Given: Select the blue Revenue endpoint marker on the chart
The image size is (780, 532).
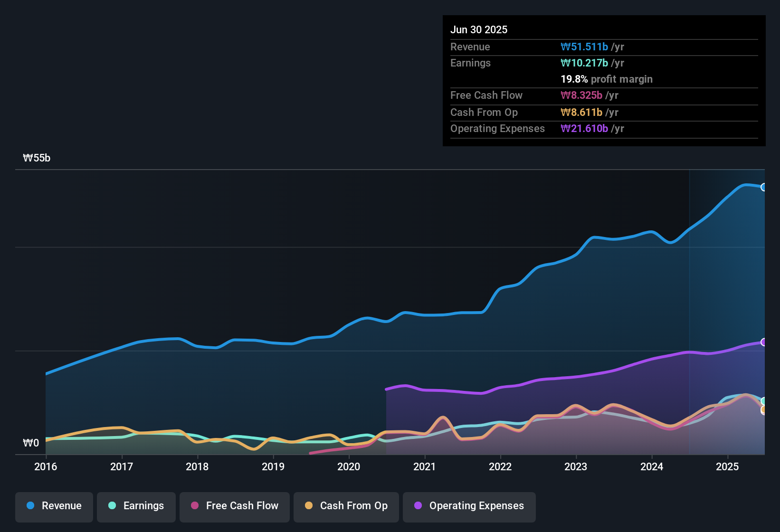Looking at the screenshot, I should click(x=764, y=187).
